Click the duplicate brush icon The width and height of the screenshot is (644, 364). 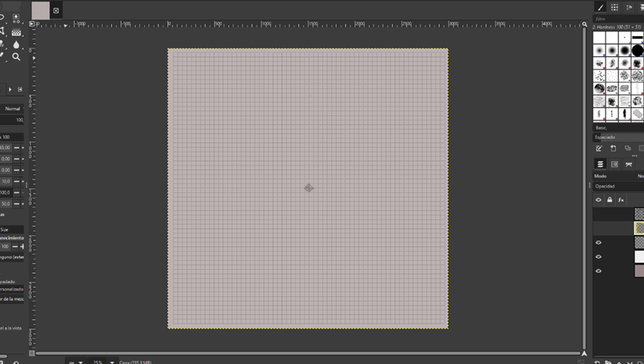tap(628, 148)
